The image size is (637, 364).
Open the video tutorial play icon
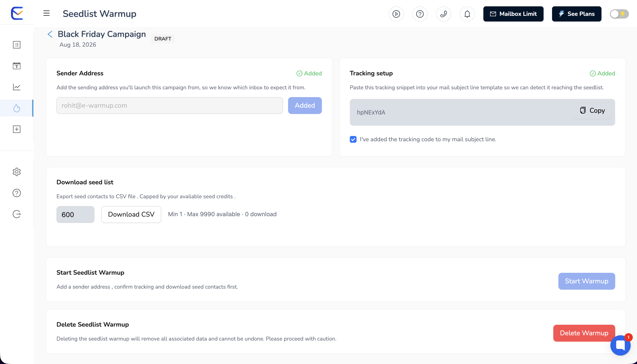[x=396, y=14]
